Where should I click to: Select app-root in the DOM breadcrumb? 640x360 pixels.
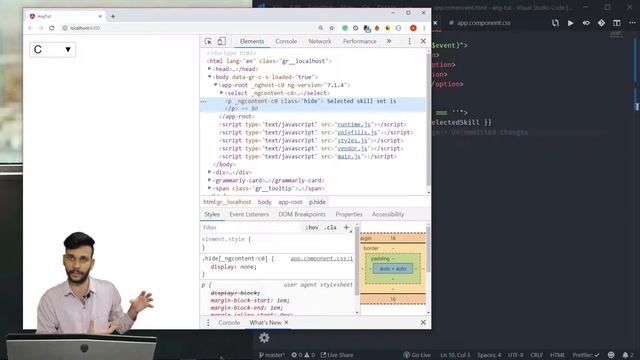tap(290, 202)
